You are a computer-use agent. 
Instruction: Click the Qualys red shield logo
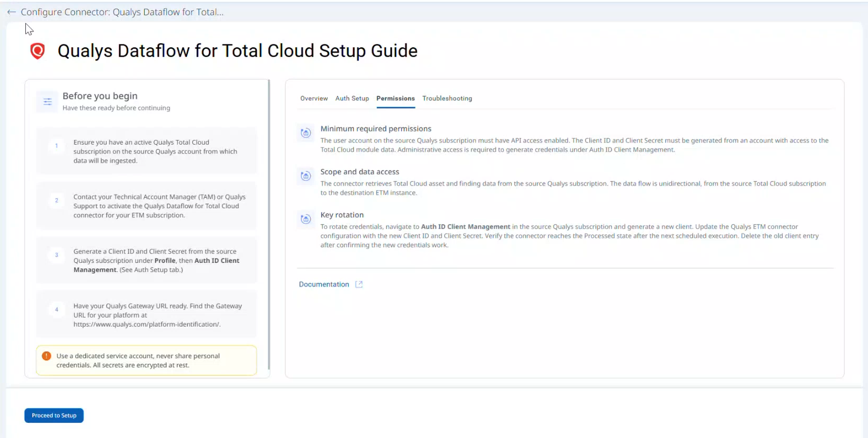(x=37, y=51)
